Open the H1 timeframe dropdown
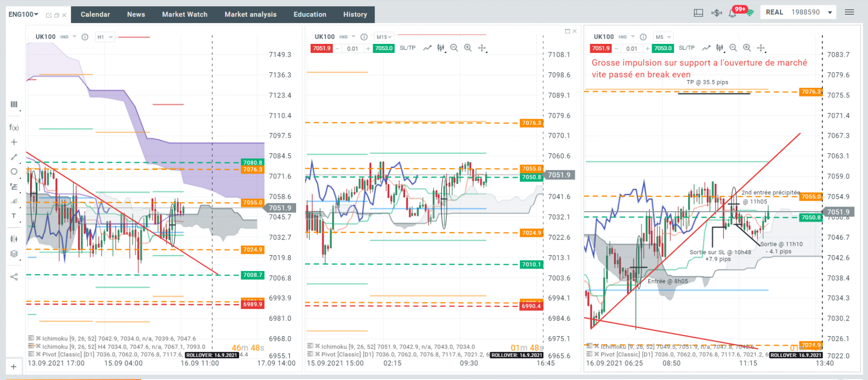Screen dimensions: 868x380 point(105,37)
